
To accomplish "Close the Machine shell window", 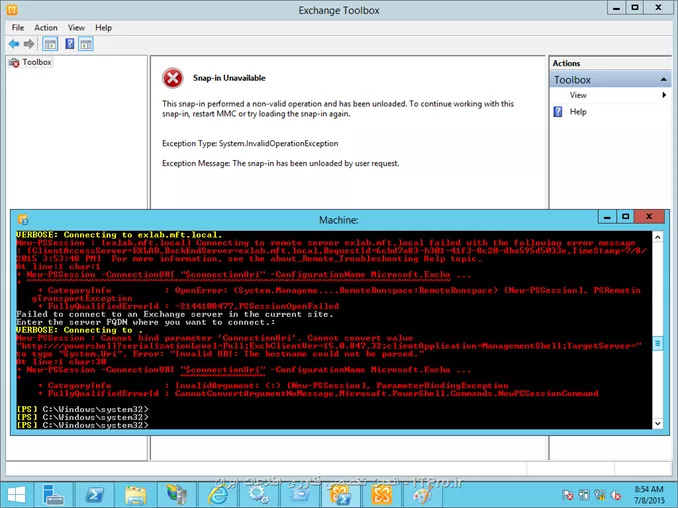I will [649, 217].
